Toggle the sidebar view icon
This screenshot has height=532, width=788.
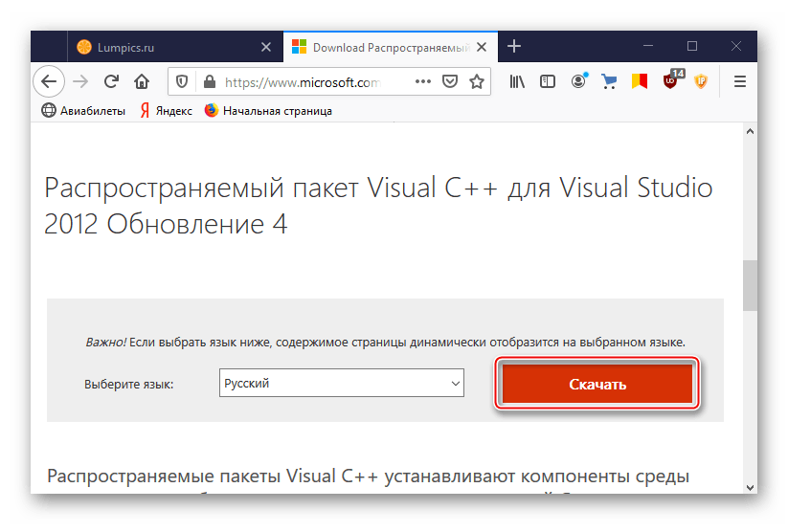(548, 81)
